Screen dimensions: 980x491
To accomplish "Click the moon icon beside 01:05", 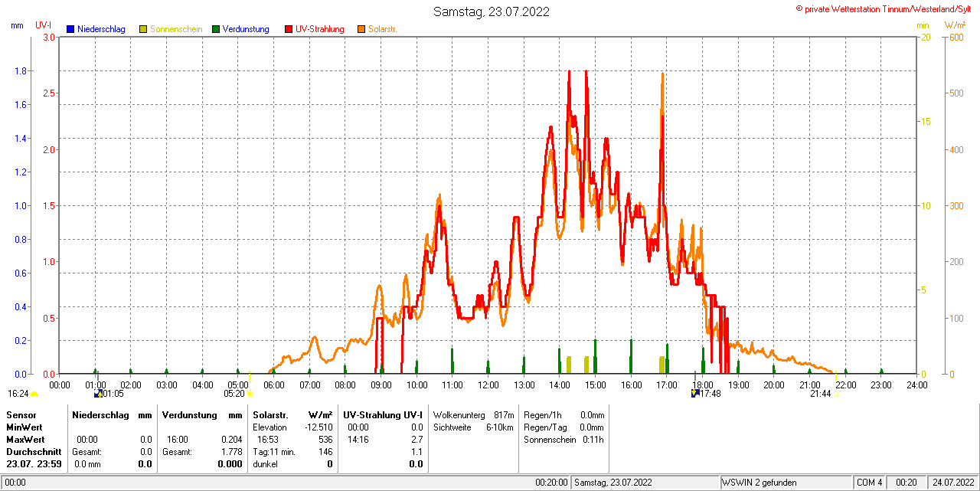I will (x=98, y=394).
